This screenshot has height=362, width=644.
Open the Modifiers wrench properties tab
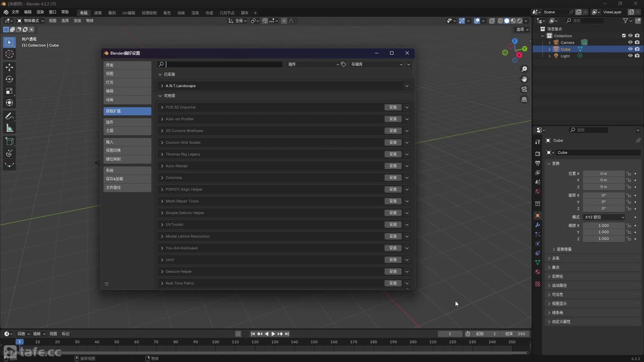pos(538,225)
